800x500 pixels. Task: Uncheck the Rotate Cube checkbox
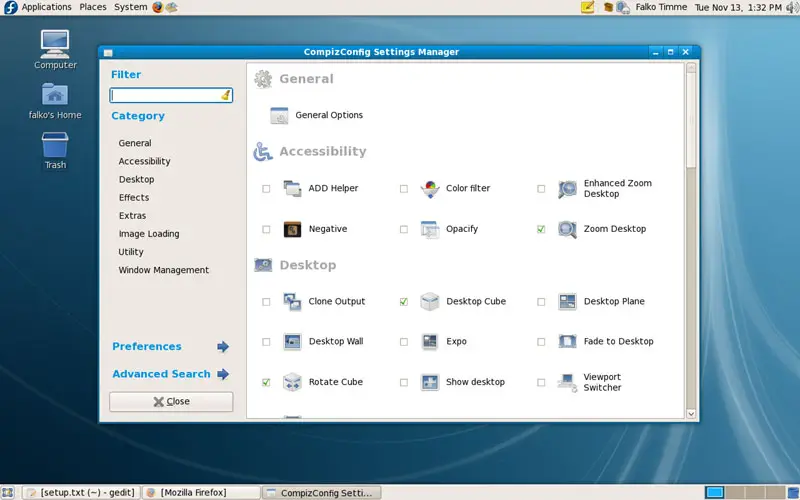pyautogui.click(x=266, y=383)
